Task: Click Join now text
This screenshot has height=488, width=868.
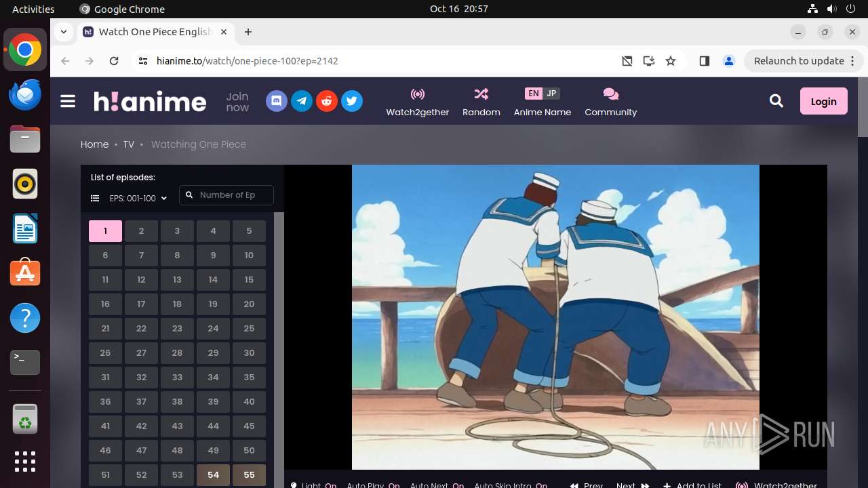Action: coord(237,102)
